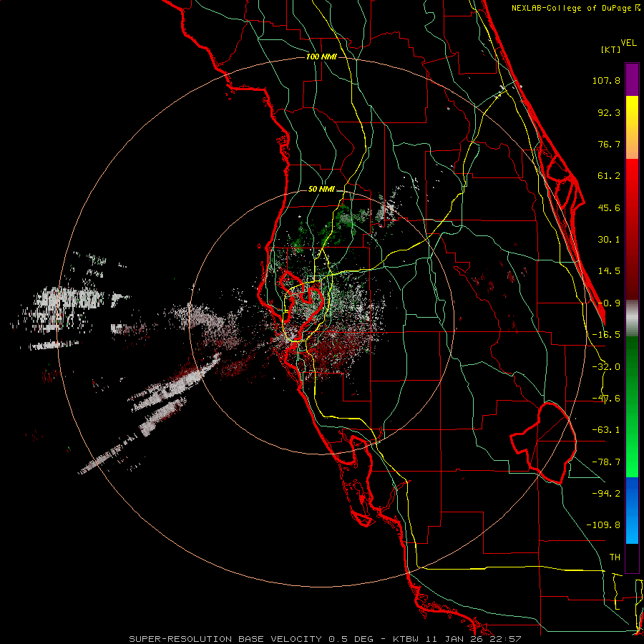Click the 76.7 legend value
The width and height of the screenshot is (644, 644).
609,144
